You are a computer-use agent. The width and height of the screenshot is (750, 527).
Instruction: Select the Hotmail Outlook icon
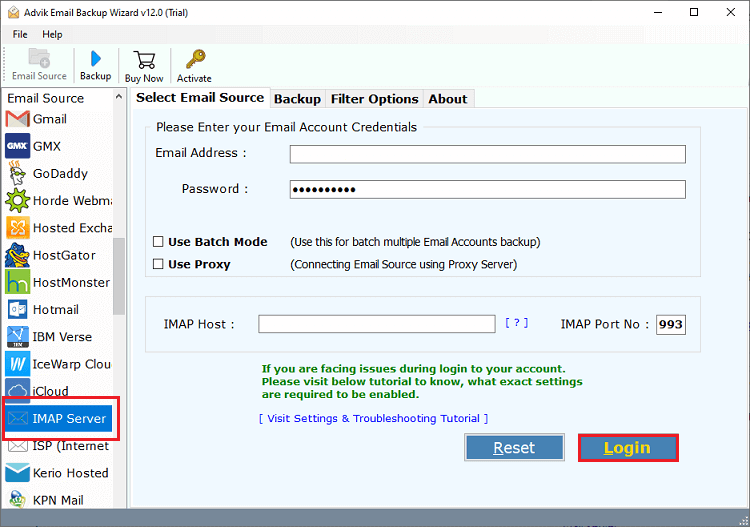point(17,309)
